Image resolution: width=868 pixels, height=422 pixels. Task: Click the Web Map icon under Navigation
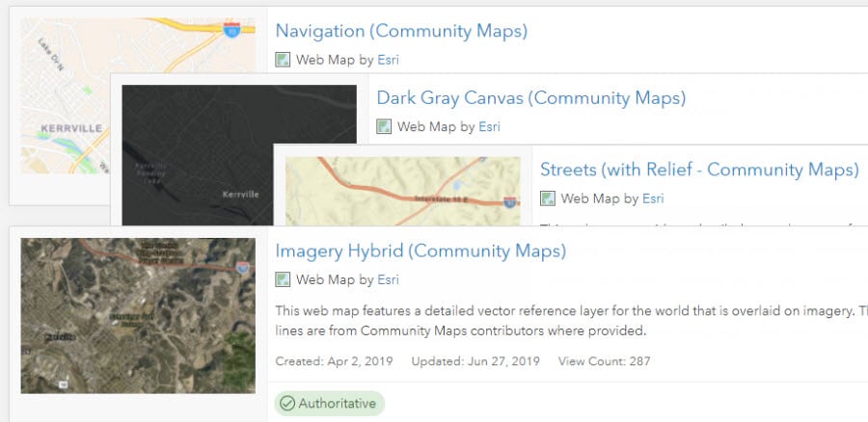click(283, 60)
